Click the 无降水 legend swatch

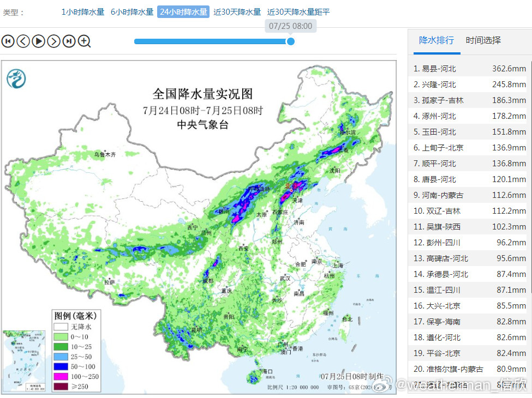pyautogui.click(x=61, y=327)
